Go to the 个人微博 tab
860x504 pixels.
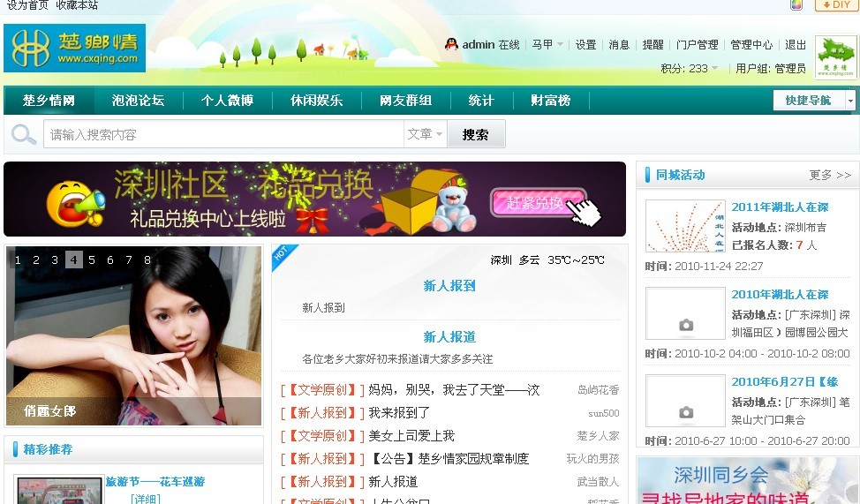coord(227,101)
